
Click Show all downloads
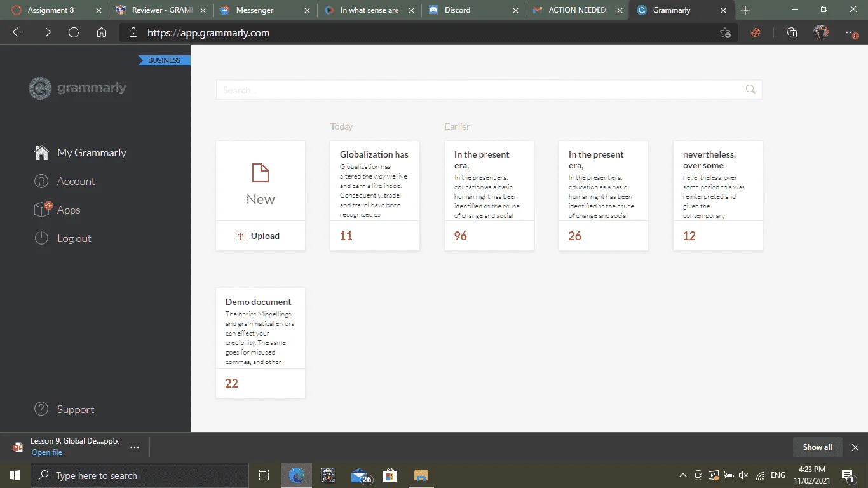tap(817, 447)
